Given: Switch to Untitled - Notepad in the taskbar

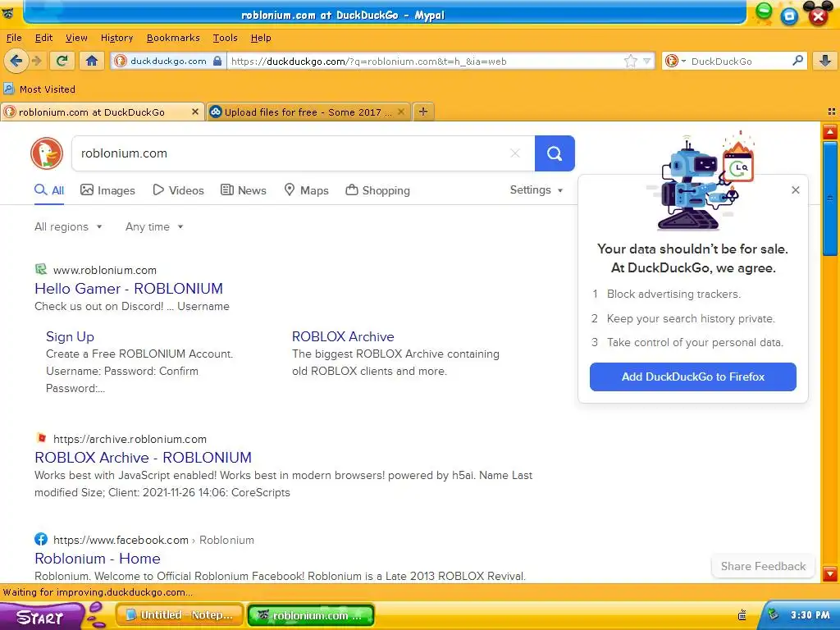Looking at the screenshot, I should coord(180,615).
